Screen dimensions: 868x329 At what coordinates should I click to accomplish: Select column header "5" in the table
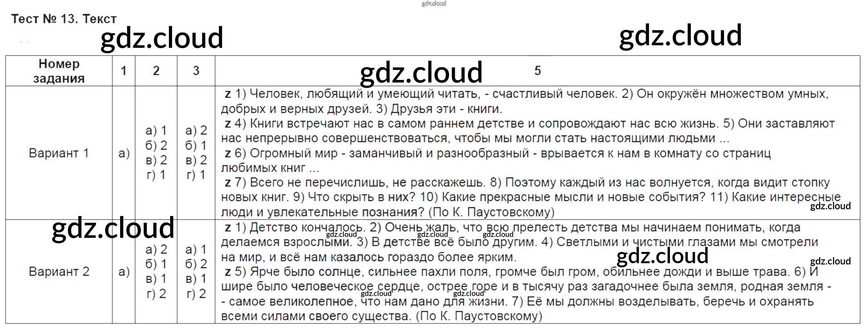[x=537, y=71]
